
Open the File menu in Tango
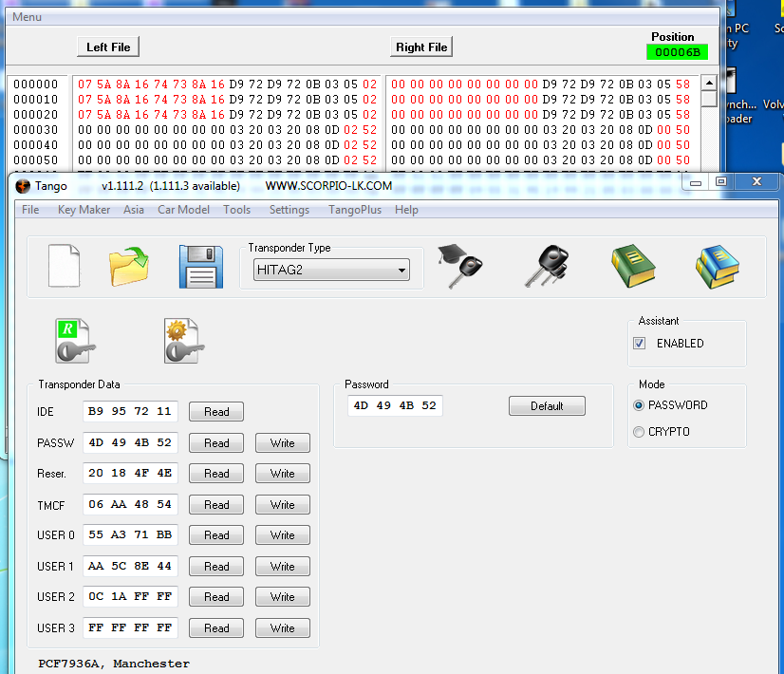click(30, 210)
